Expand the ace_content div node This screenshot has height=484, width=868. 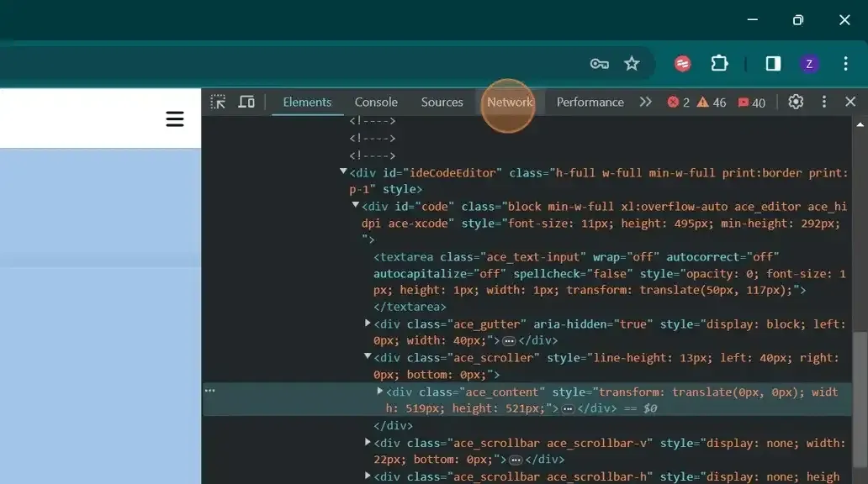coord(380,391)
